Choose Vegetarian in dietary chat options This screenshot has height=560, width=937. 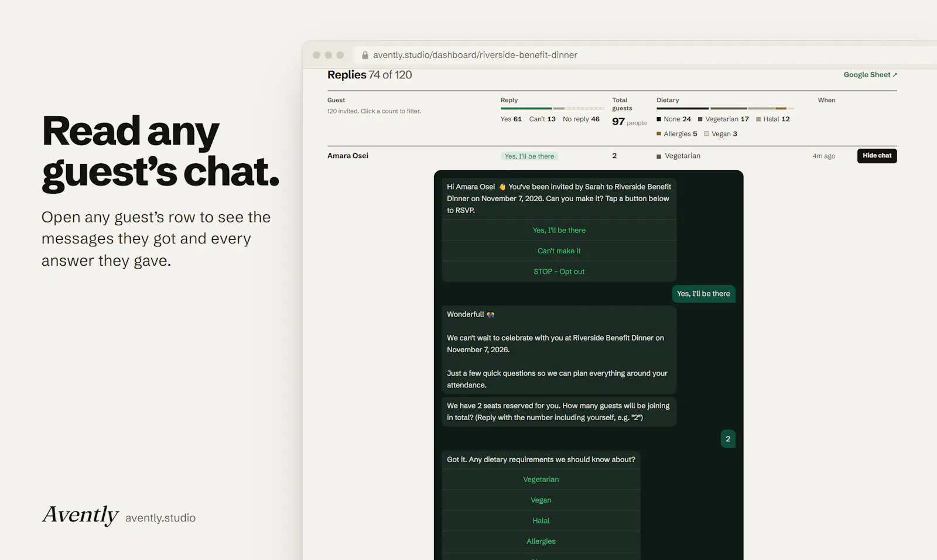[541, 479]
